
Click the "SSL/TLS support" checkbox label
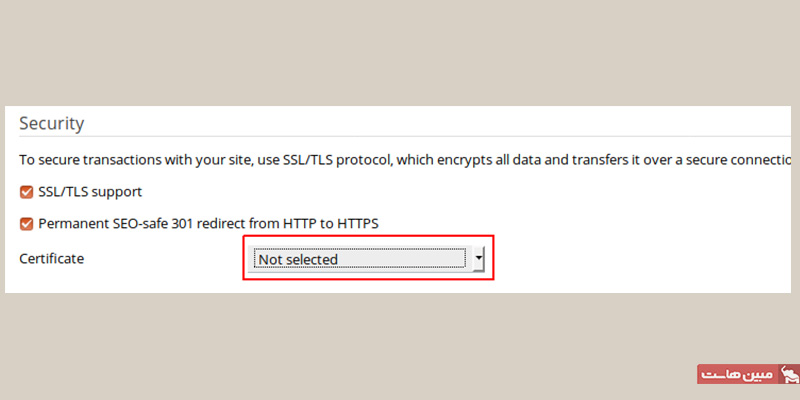coord(89,191)
